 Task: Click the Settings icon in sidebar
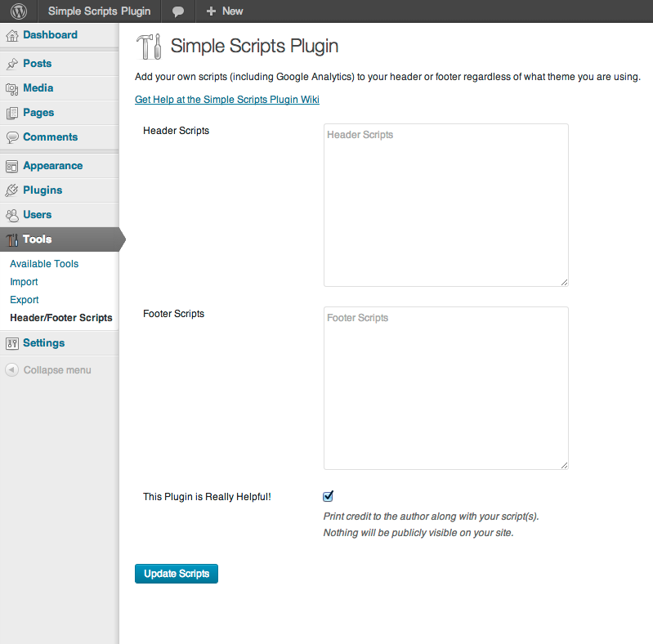pos(12,343)
